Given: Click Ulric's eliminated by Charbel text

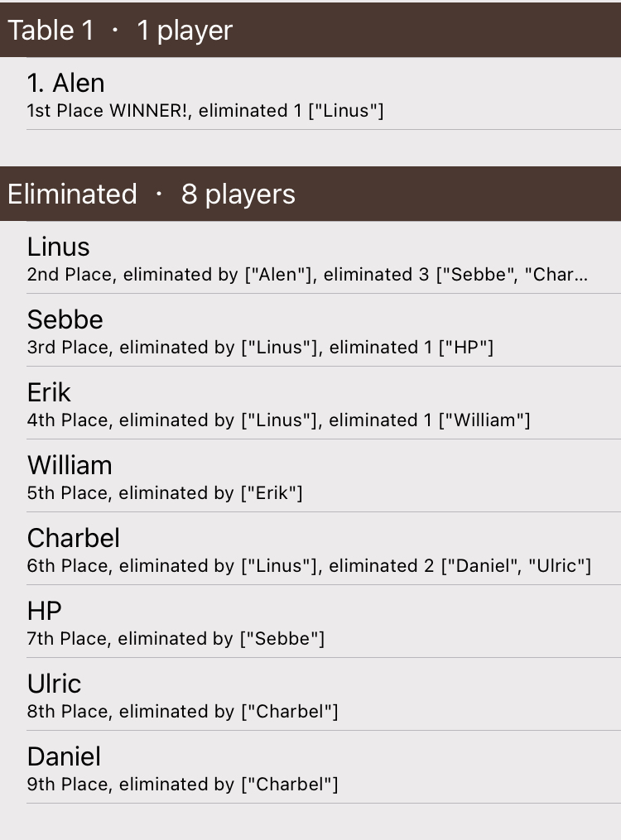Looking at the screenshot, I should click(183, 712).
